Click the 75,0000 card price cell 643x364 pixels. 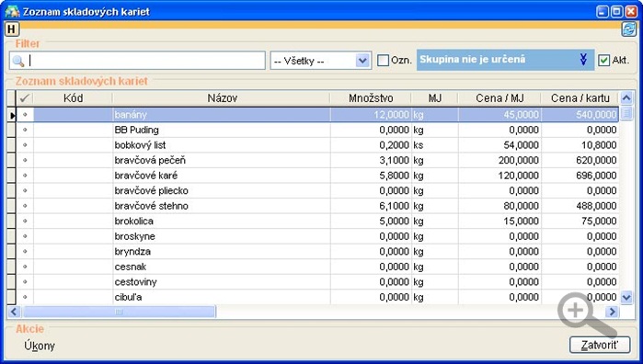tap(580, 221)
